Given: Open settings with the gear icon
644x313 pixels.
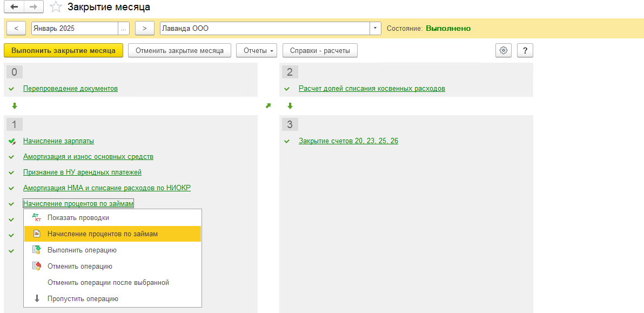Looking at the screenshot, I should 504,50.
